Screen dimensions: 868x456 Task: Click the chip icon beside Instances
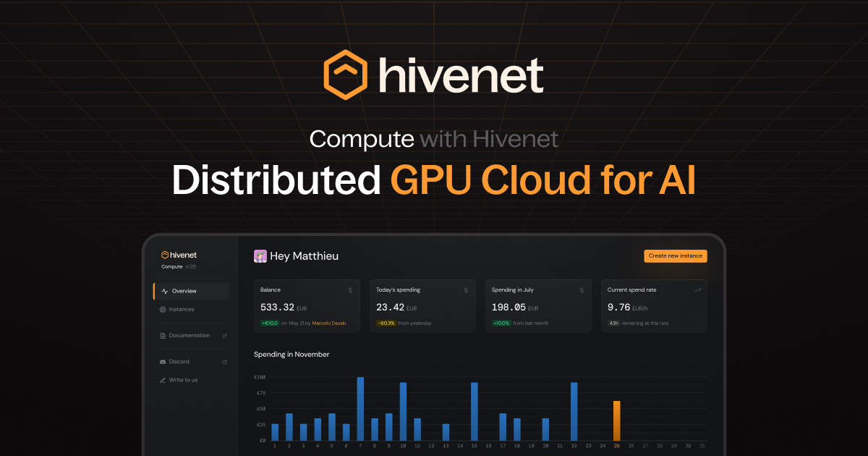pos(163,309)
